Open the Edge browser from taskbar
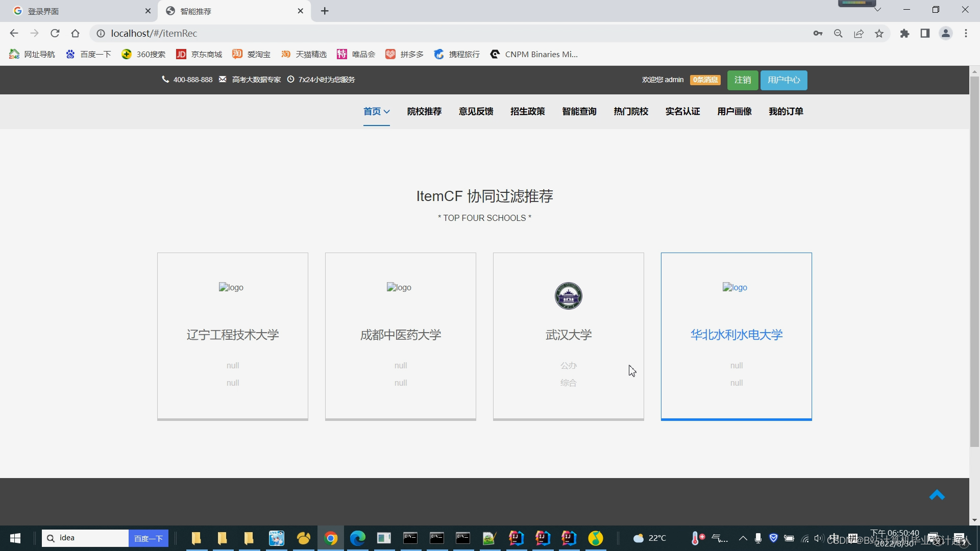Screen dimensions: 980x551 357,538
